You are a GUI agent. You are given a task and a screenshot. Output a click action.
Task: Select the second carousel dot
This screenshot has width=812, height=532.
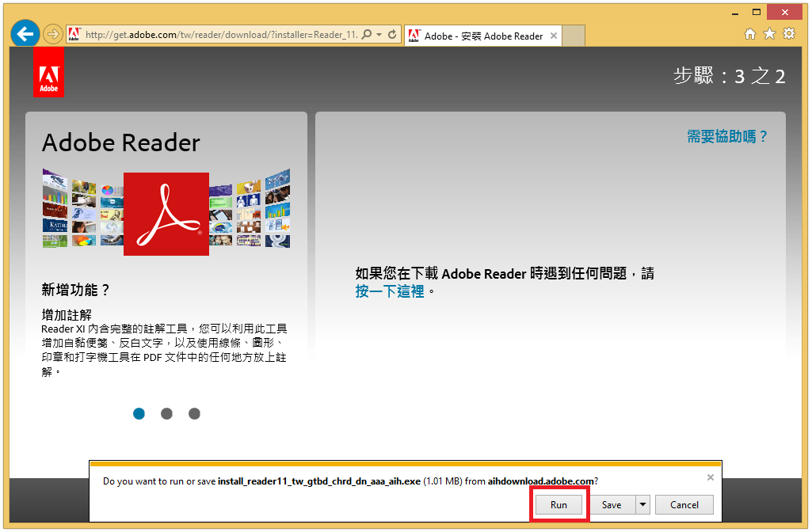tap(166, 413)
